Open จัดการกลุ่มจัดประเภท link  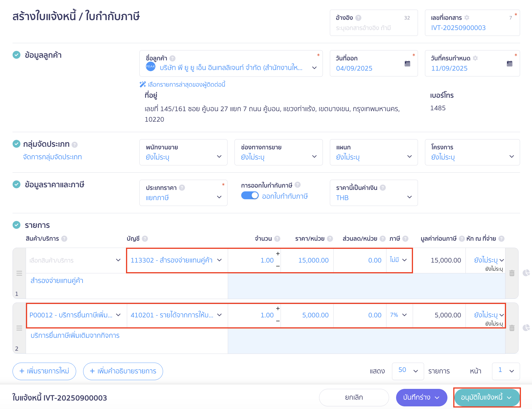pos(52,157)
